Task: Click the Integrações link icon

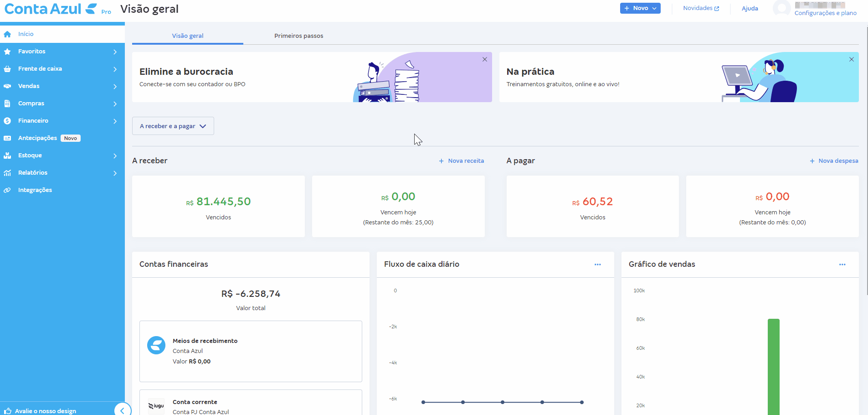Action: point(7,190)
